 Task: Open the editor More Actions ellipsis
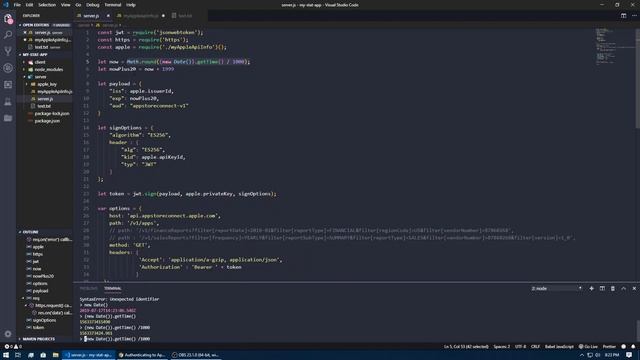[634, 16]
